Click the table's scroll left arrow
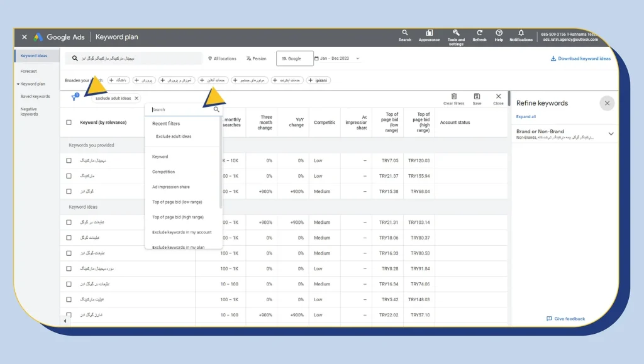Screen dimensions: 644x364 pos(65,321)
